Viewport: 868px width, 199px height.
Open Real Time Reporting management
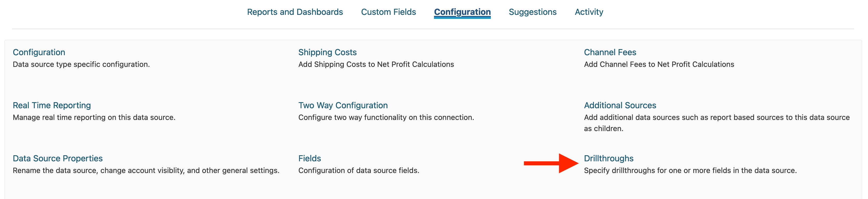point(52,105)
